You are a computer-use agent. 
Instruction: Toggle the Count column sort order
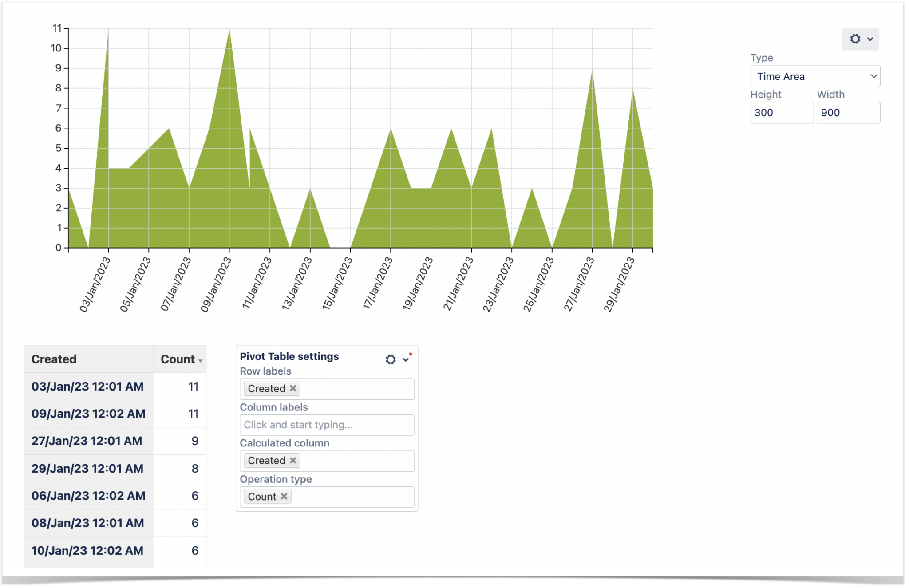(x=178, y=359)
